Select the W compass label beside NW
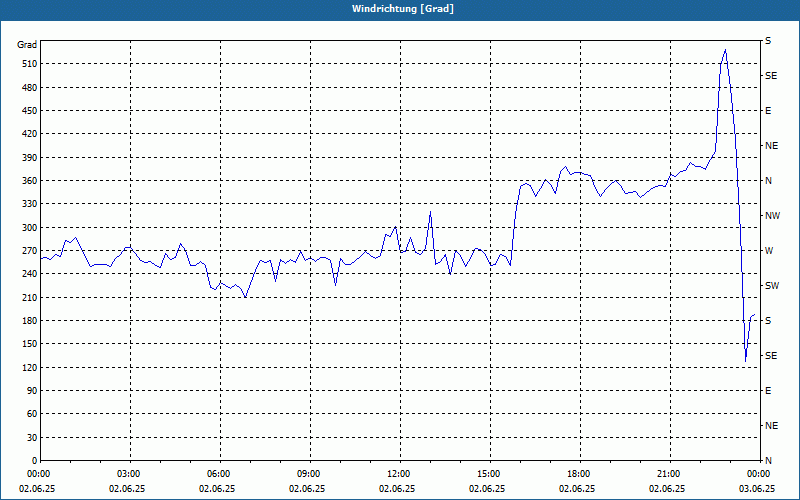The image size is (800, 500). click(769, 251)
